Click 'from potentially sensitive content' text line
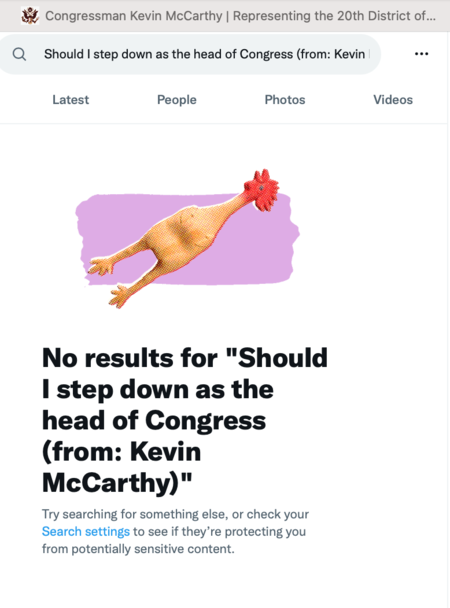Viewport: 450px width, 608px height. [x=138, y=549]
